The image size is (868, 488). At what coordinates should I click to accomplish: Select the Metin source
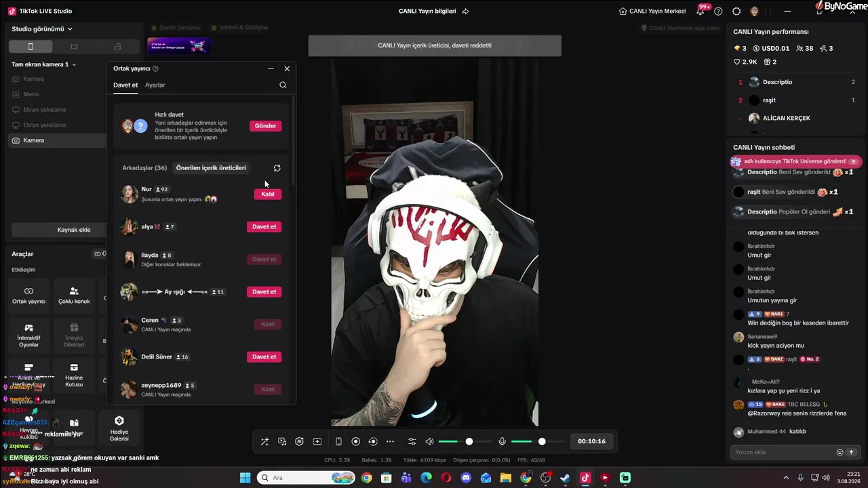pyautogui.click(x=58, y=94)
